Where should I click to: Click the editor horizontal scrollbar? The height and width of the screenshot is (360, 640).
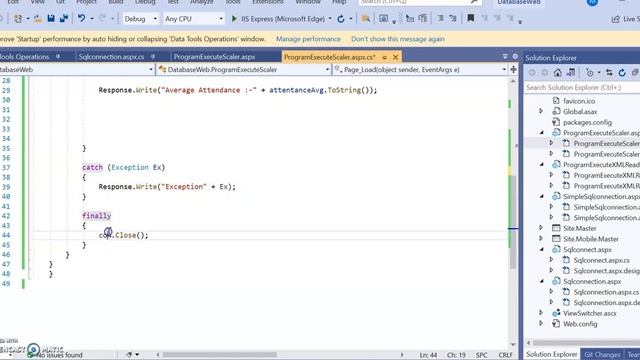(220, 355)
